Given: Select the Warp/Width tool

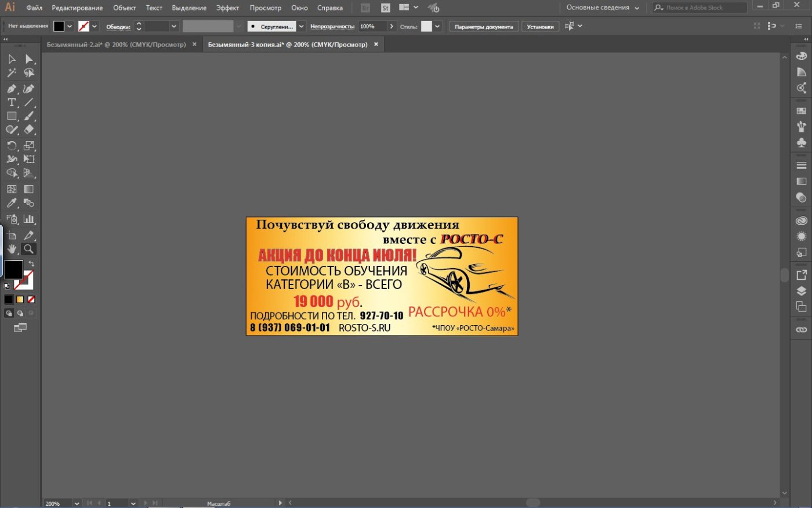Looking at the screenshot, I should coord(12,159).
